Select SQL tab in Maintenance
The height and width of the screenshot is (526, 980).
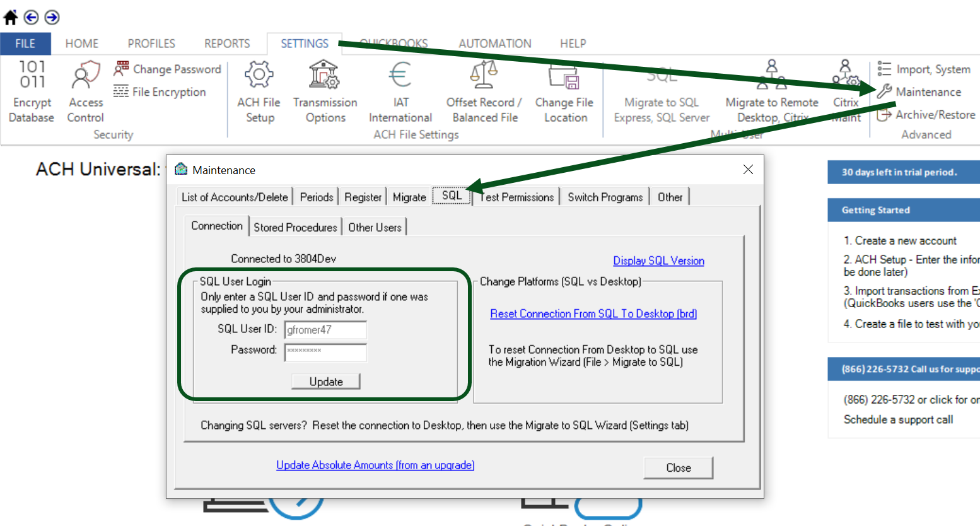[452, 196]
